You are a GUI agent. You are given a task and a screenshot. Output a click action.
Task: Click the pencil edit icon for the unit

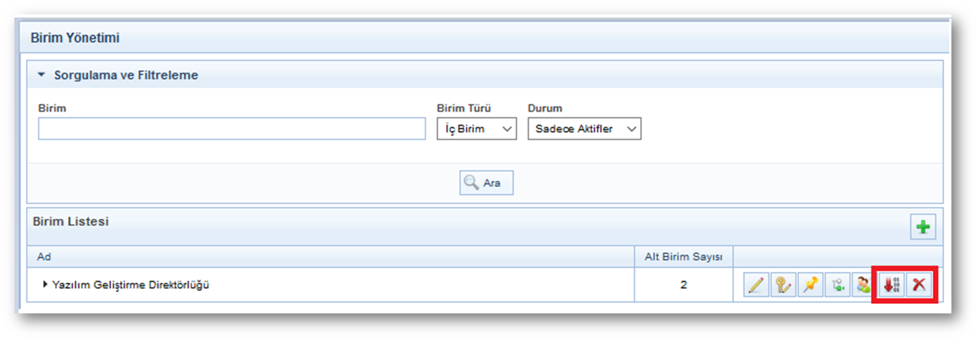755,285
